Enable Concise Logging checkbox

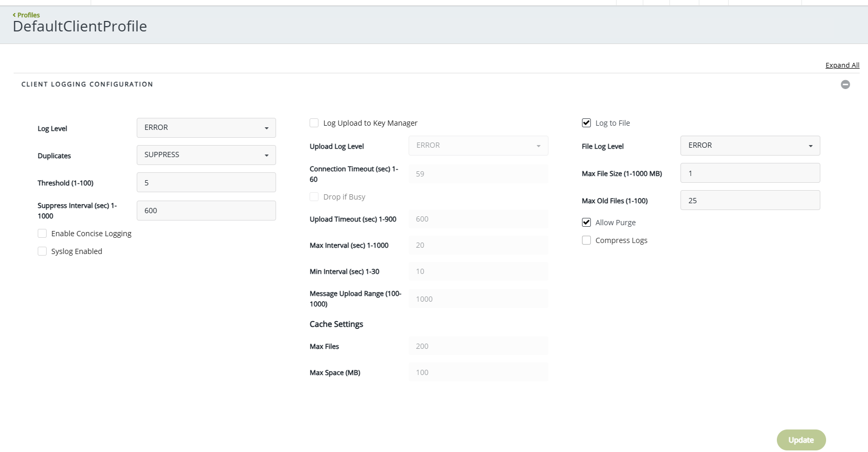[42, 234]
